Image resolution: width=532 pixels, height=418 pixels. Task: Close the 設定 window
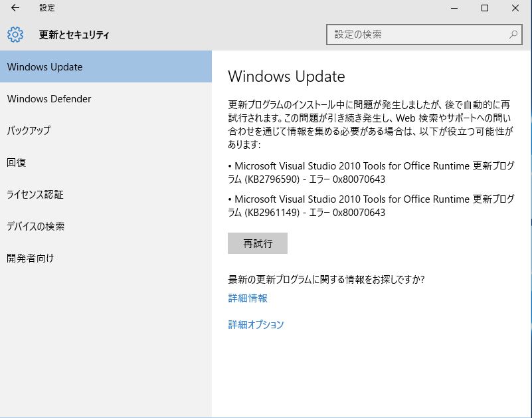[515, 8]
